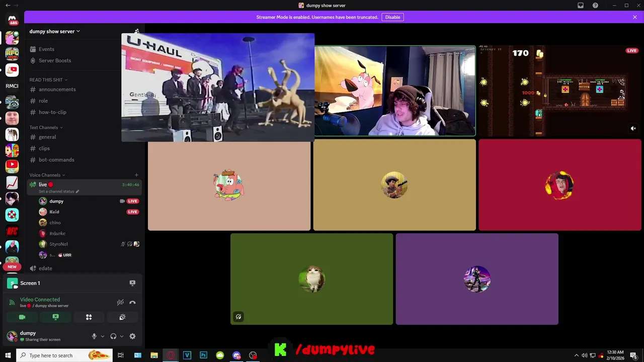Disconnect from the voice call
The width and height of the screenshot is (644, 362).
click(132, 302)
